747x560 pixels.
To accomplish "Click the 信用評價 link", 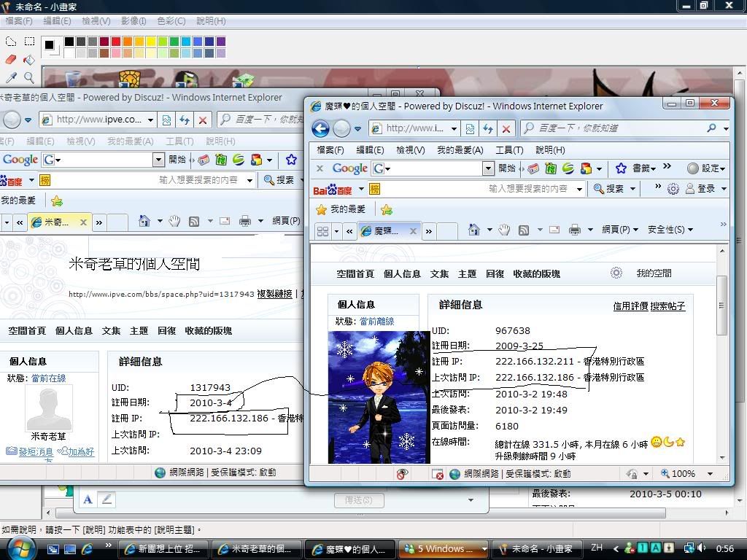I will point(630,306).
